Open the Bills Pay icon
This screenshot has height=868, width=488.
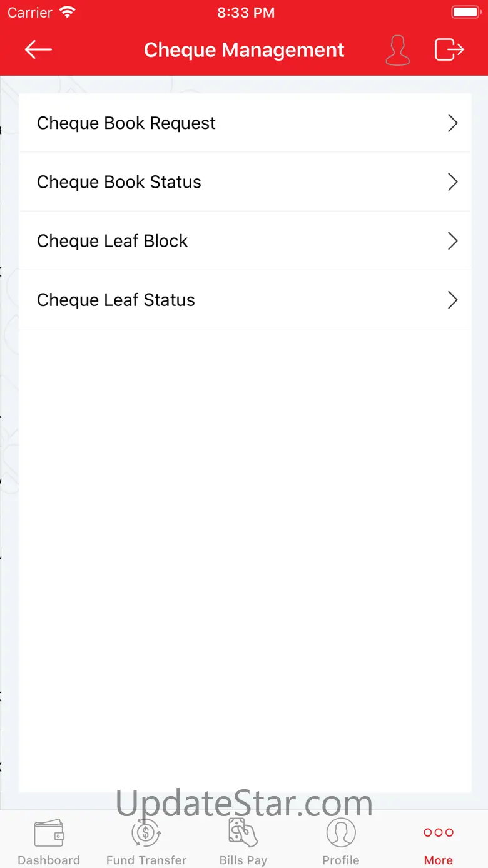pyautogui.click(x=243, y=833)
